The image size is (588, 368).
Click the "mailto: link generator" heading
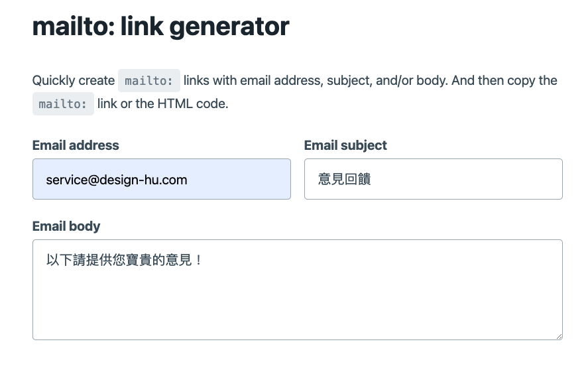click(160, 27)
